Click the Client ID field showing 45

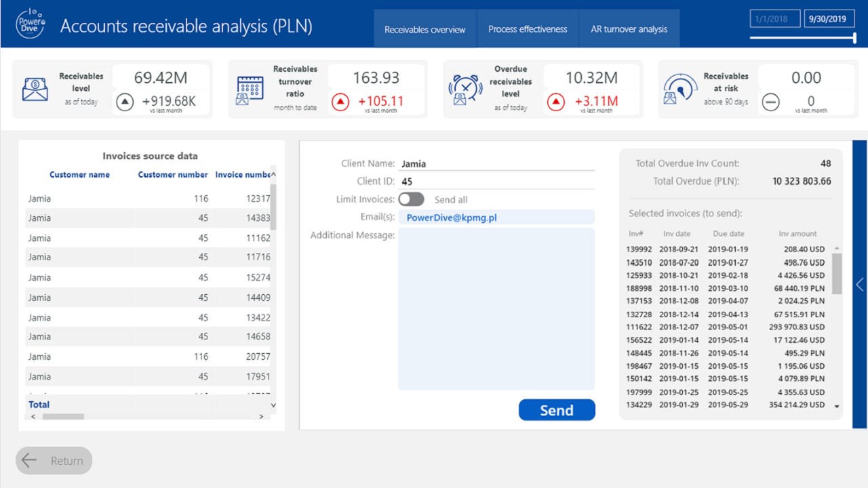(496, 181)
